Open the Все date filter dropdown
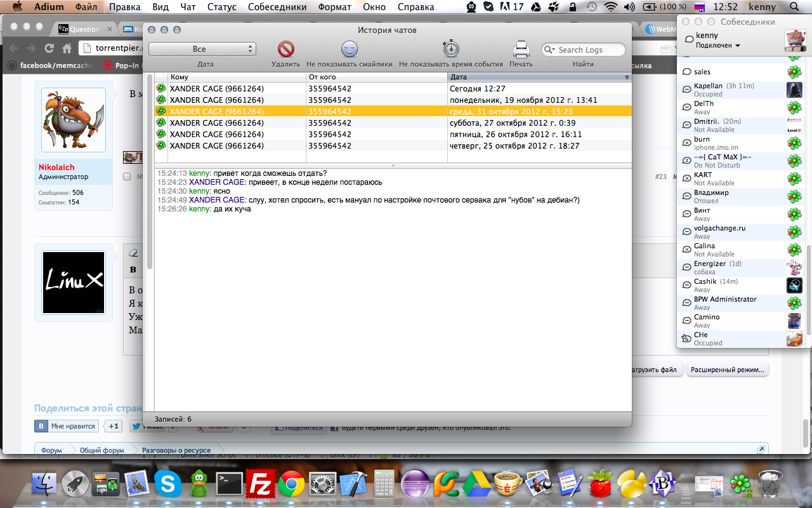 coord(202,49)
